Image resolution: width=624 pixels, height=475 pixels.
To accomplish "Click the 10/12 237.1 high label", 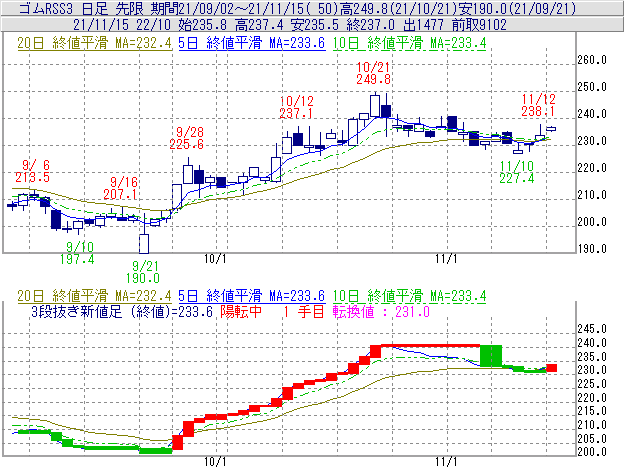I will [296, 107].
